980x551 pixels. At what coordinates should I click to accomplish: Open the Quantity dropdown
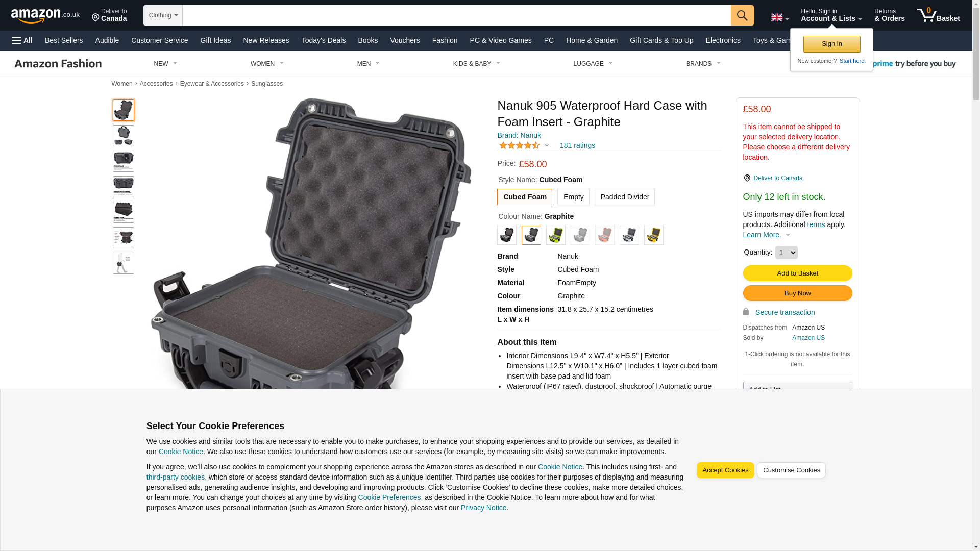pyautogui.click(x=786, y=253)
